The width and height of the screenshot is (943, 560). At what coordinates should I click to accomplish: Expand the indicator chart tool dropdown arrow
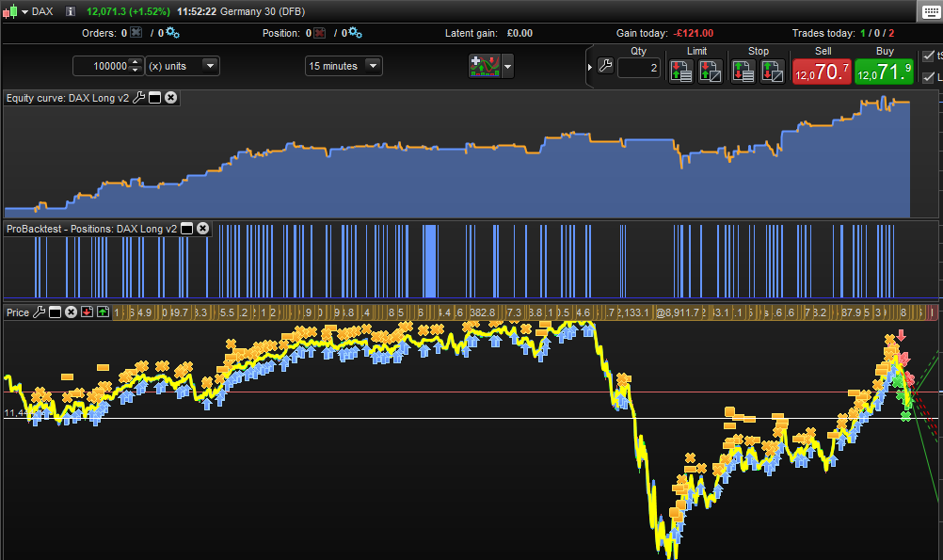point(508,67)
